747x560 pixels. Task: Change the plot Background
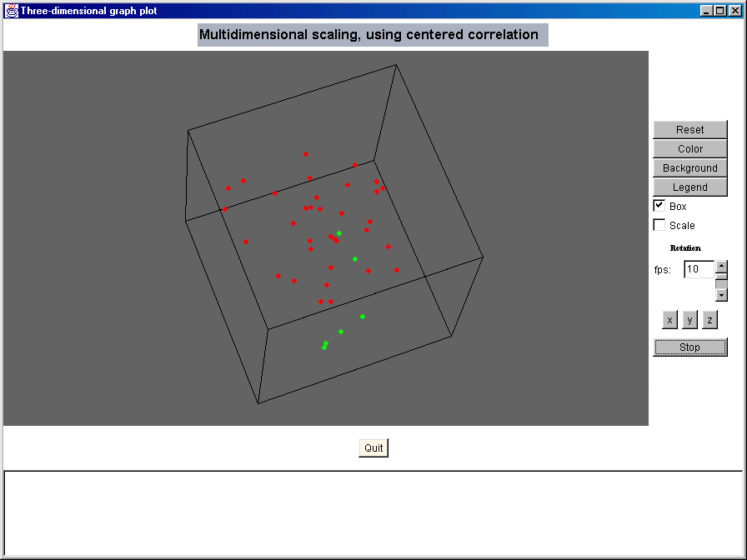tap(689, 167)
